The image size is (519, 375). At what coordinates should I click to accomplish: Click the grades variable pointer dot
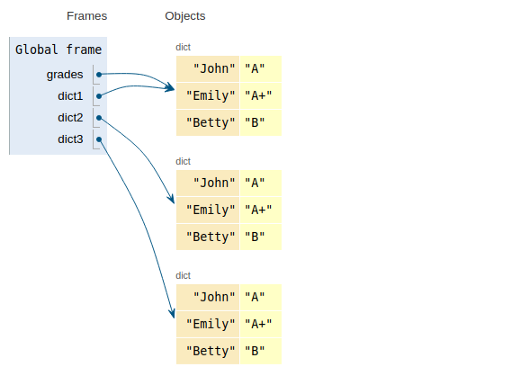pos(99,75)
